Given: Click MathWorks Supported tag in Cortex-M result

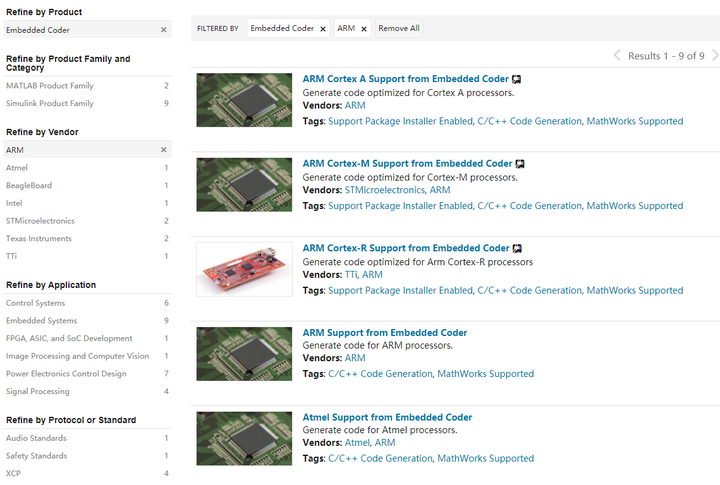Looking at the screenshot, I should tap(635, 206).
